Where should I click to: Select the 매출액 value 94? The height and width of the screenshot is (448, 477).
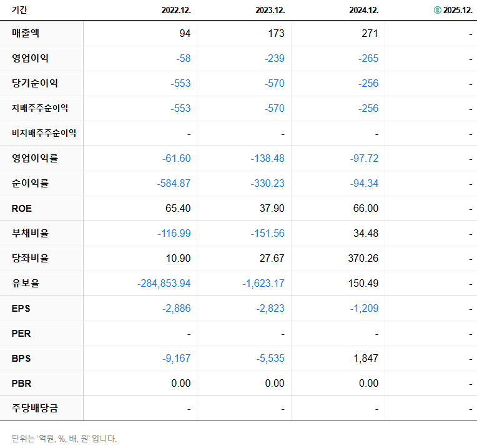point(185,33)
